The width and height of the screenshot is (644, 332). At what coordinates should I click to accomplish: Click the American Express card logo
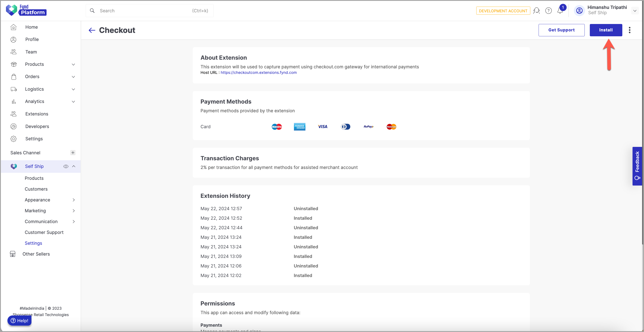click(x=299, y=127)
